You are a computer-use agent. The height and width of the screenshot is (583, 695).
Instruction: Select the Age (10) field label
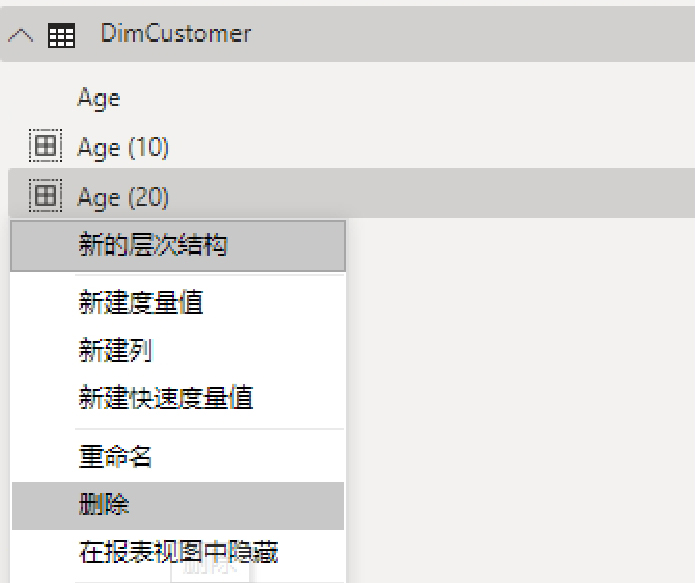123,148
